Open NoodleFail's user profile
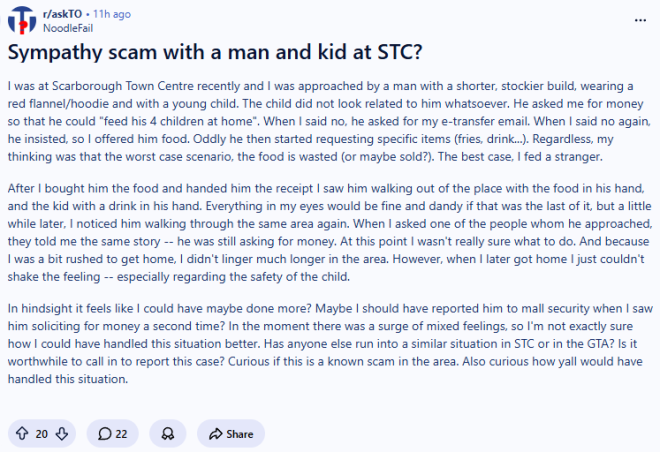 point(68,28)
